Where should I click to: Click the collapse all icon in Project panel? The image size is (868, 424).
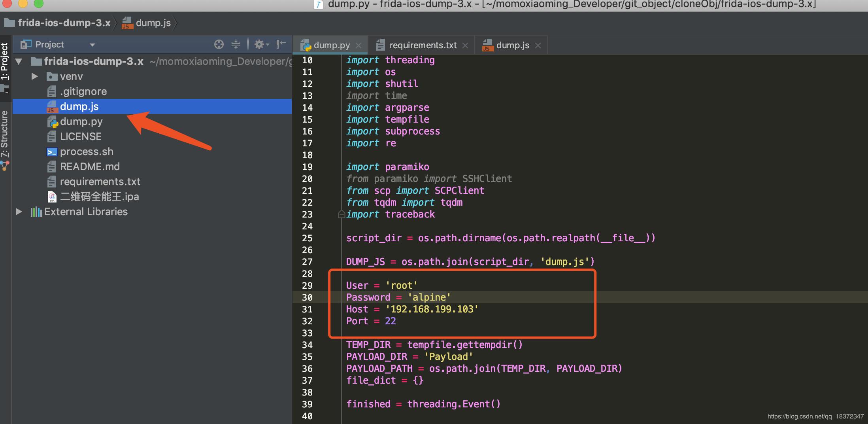tap(236, 44)
